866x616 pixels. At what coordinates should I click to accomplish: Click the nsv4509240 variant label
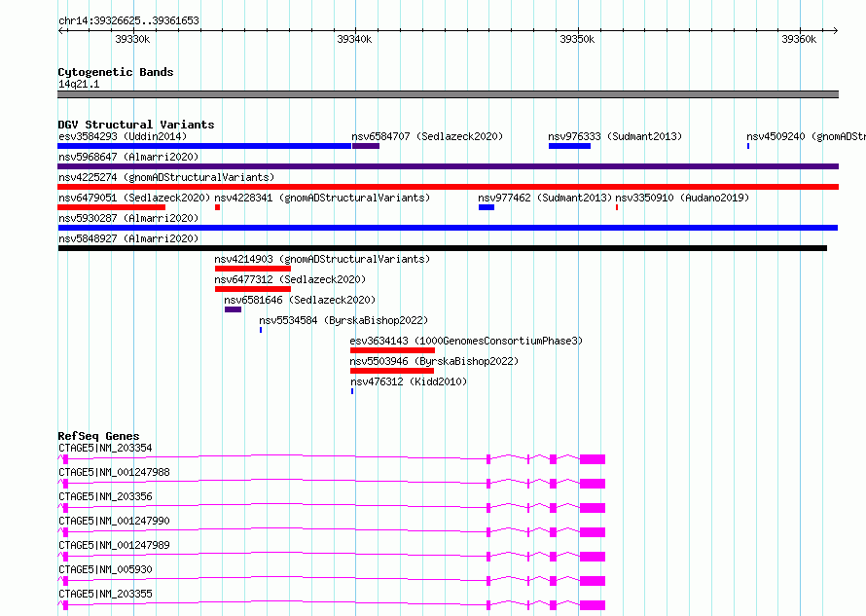[x=806, y=136]
